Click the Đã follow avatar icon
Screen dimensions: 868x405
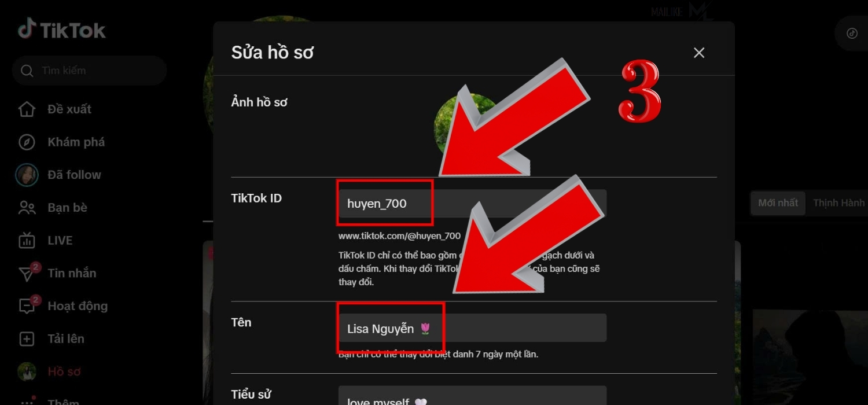(x=27, y=175)
